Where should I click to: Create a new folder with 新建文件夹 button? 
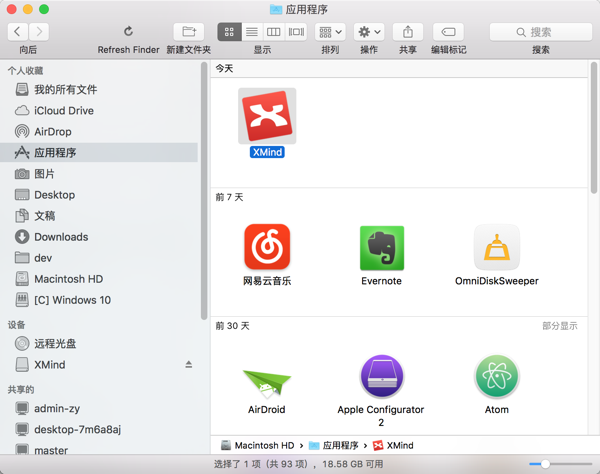pyautogui.click(x=189, y=31)
